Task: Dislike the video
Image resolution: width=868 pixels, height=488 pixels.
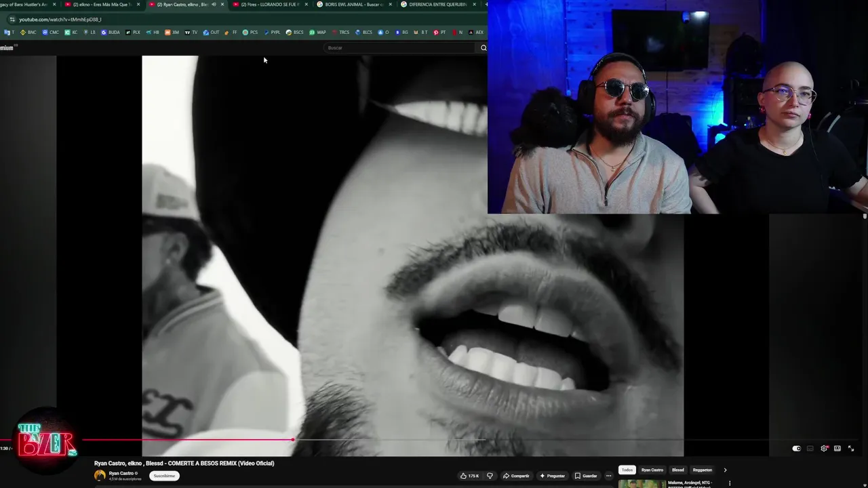Action: click(490, 476)
